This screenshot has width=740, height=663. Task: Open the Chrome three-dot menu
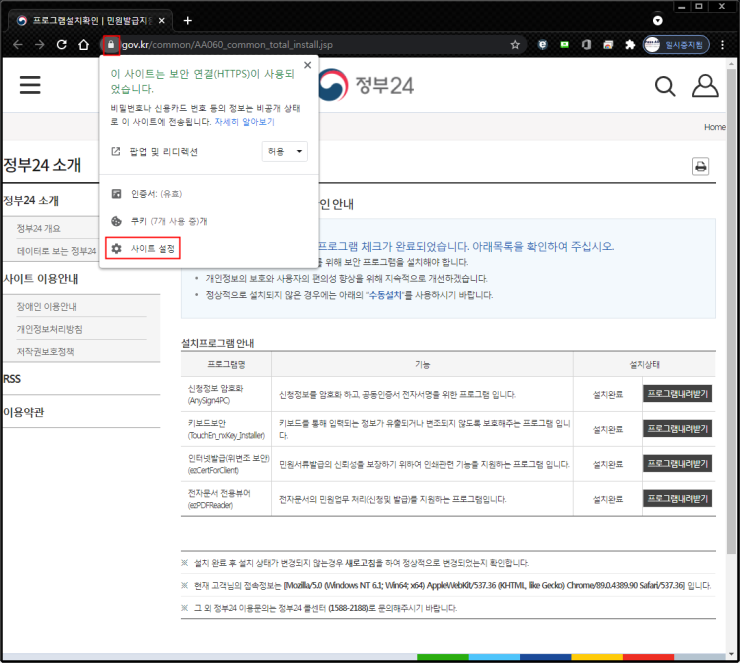[723, 45]
